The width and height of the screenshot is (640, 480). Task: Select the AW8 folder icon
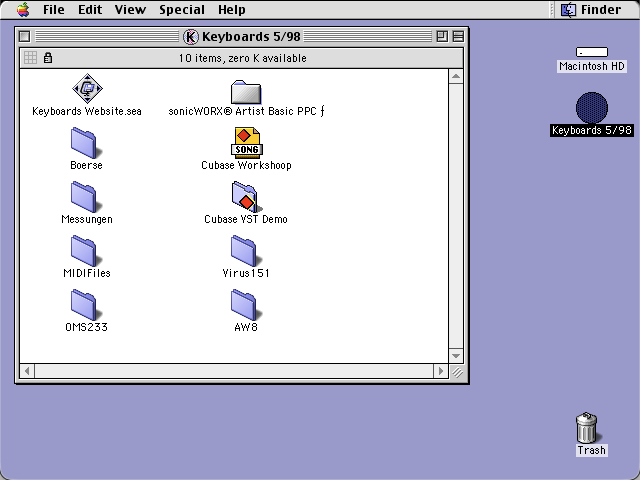(x=245, y=304)
